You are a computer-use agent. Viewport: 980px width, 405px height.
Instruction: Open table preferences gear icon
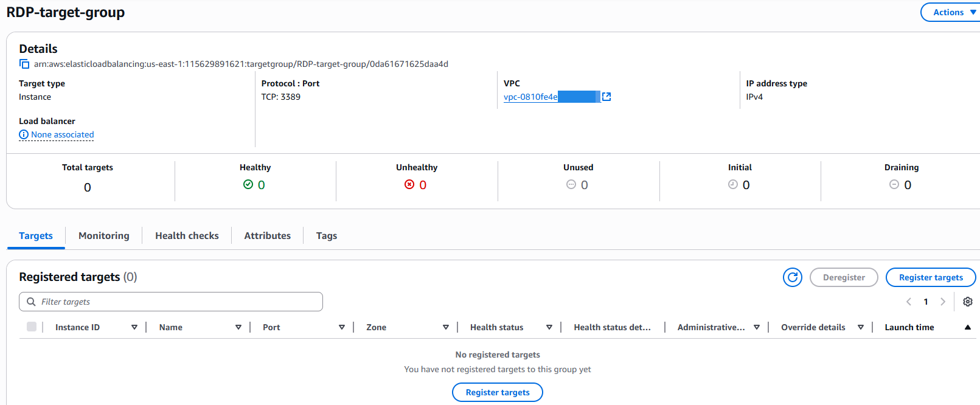pos(967,302)
